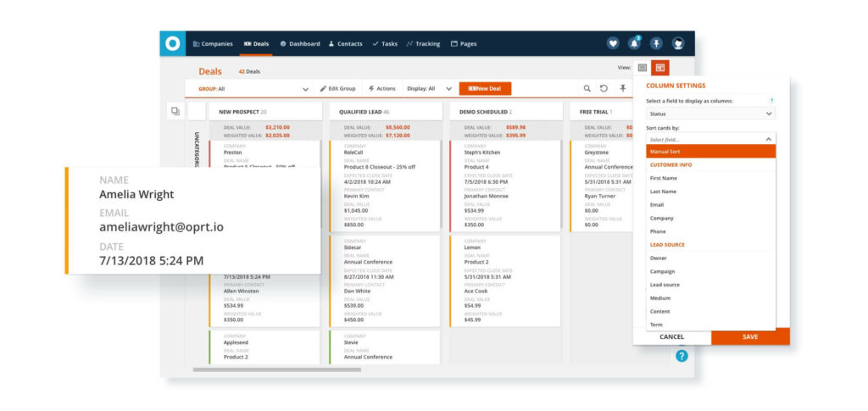Select Content sort option
Viewport: 868px width, 411px height.
(x=711, y=311)
